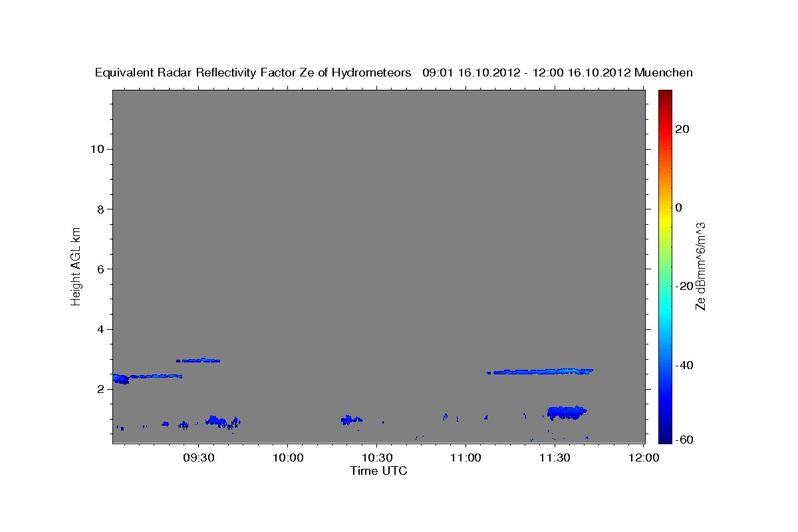The image size is (798, 532).
Task: Click the '11:00' time tick label
Action: [465, 458]
